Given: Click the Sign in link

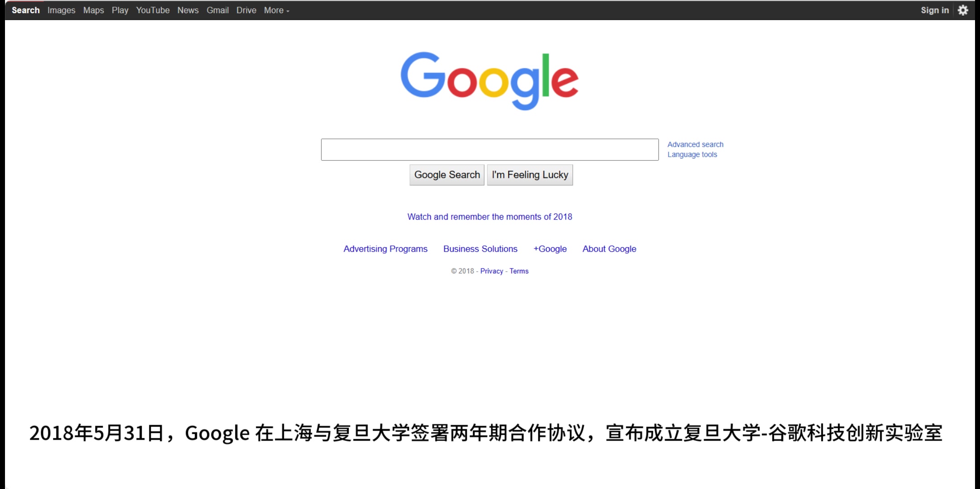Looking at the screenshot, I should tap(935, 10).
